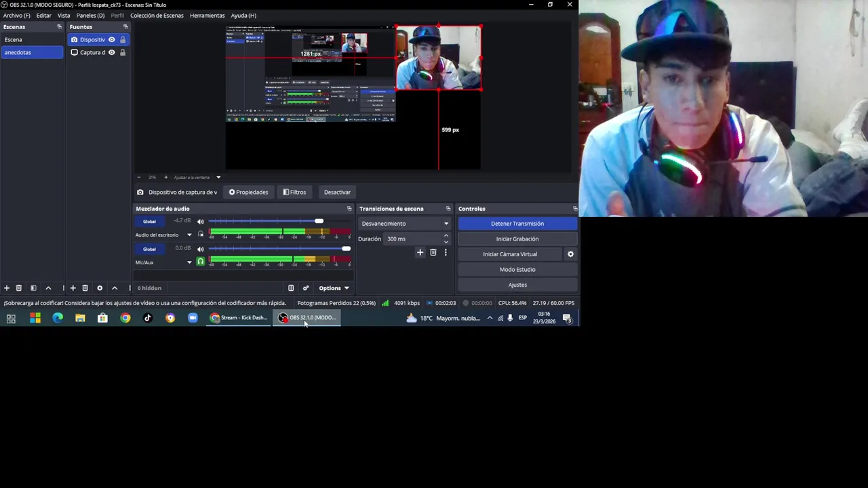
Task: Add a new scene with the plus icon
Action: pyautogui.click(x=7, y=288)
